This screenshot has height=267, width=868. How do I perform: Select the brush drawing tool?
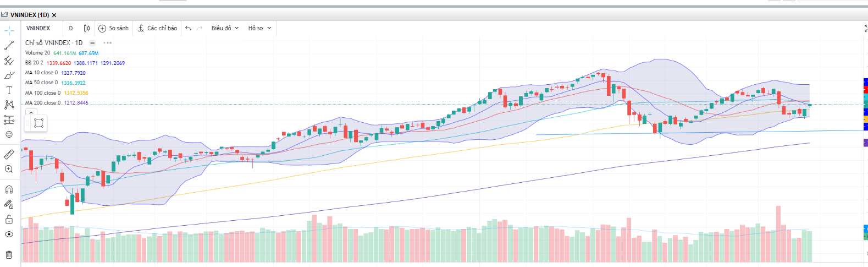[9, 75]
